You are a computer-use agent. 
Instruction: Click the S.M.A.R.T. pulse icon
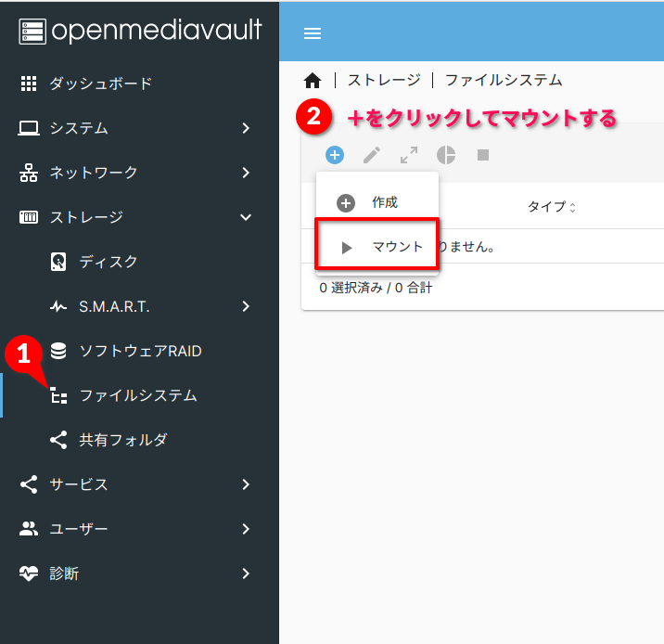(x=58, y=306)
